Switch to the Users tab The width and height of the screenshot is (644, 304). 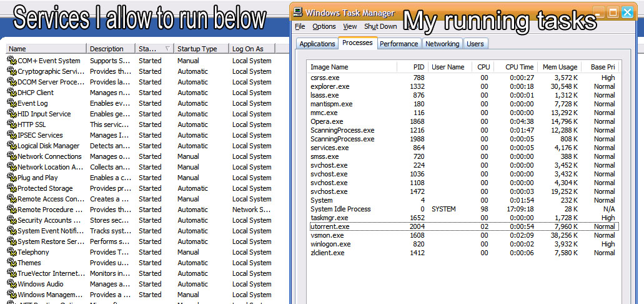[x=475, y=44]
